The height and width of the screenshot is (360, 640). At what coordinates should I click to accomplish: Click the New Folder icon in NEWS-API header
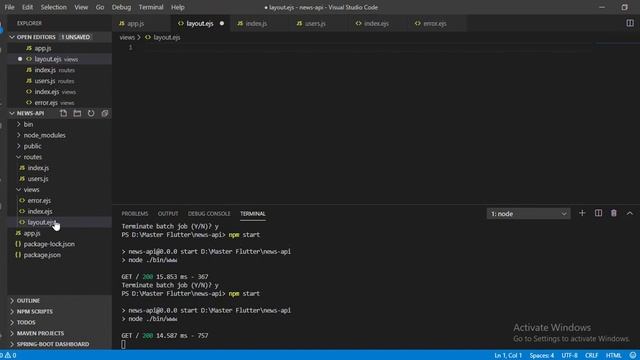77,113
